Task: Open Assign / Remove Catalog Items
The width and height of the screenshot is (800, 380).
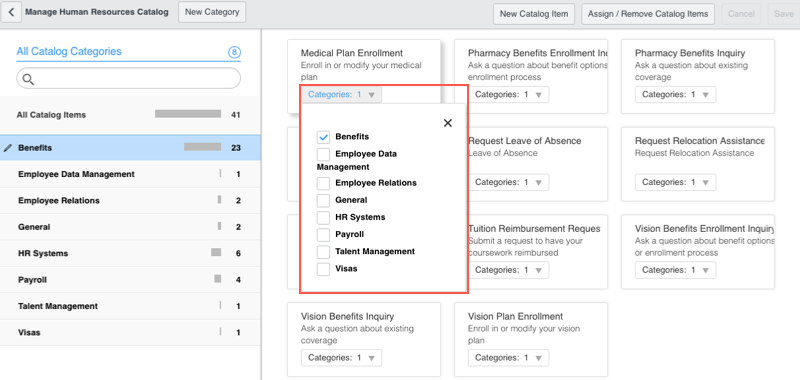Action: tap(648, 14)
